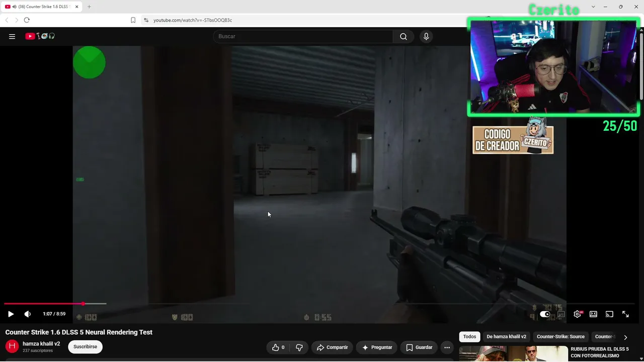Go to YouTube home via logo
644x362 pixels.
tap(40, 36)
